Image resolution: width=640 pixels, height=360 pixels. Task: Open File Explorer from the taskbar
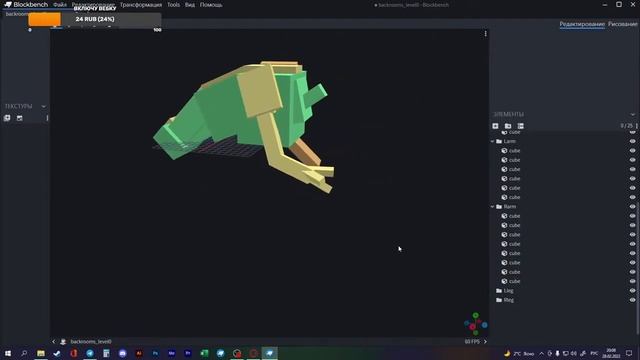tap(41, 353)
